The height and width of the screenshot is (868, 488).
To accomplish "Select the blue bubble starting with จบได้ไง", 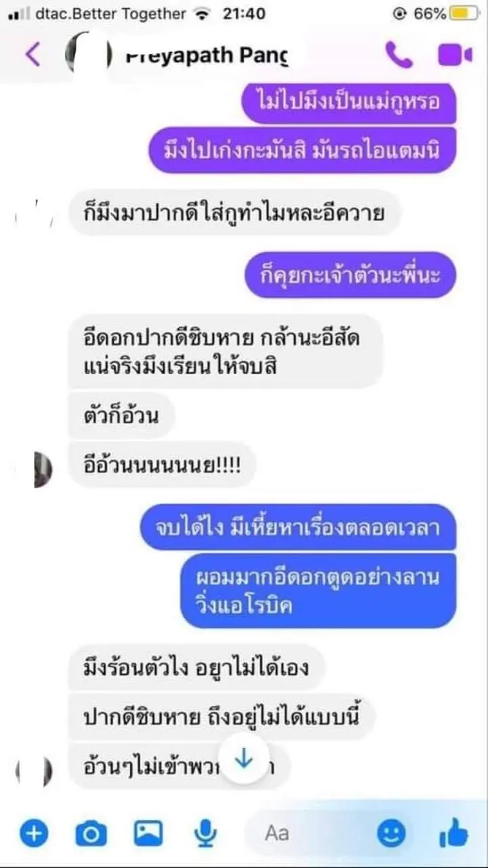I will tap(298, 526).
